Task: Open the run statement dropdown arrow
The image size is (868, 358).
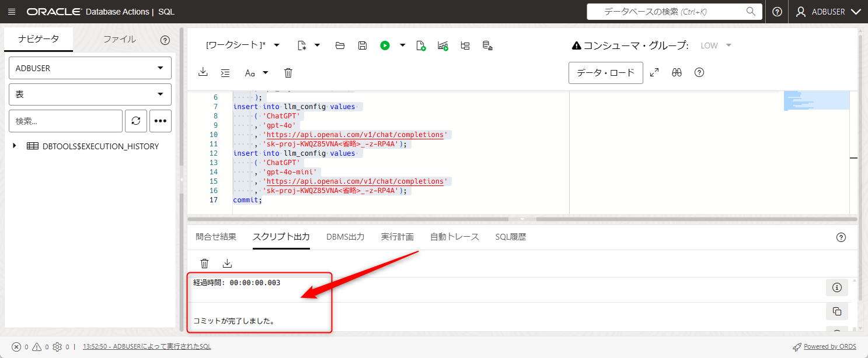Action: 402,45
